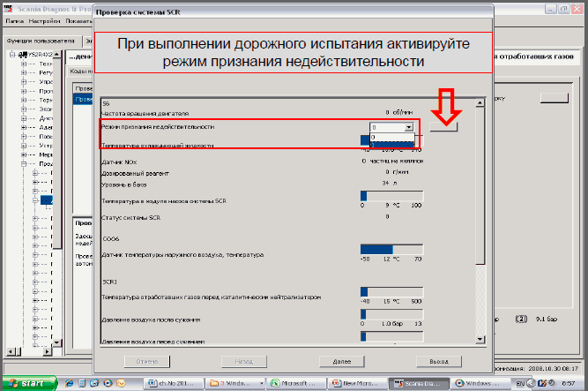Open the invalidity mode dropdown arrow
588x391 pixels.
point(408,128)
